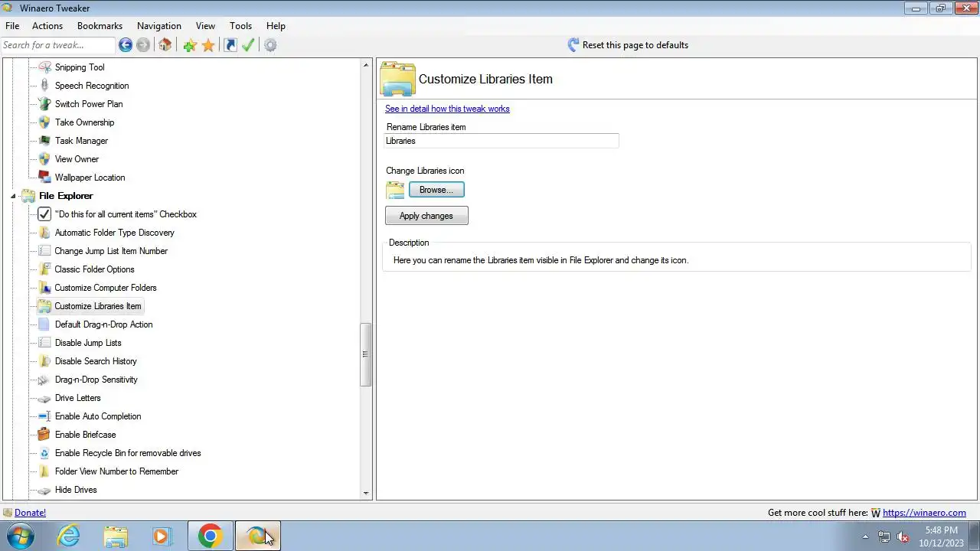Open the Bookmarks menu
Image resolution: width=980 pixels, height=551 pixels.
[100, 26]
